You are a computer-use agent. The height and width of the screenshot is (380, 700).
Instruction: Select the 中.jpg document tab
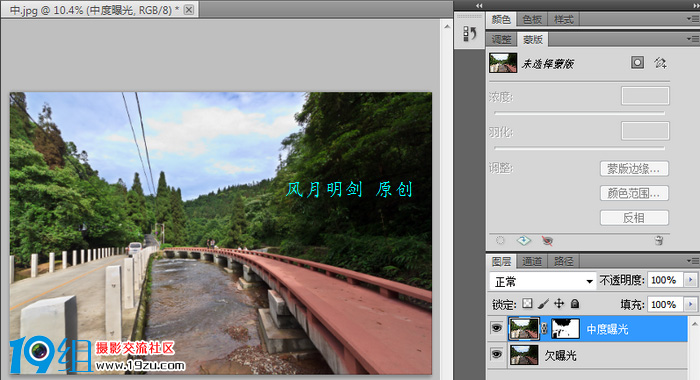[x=100, y=10]
